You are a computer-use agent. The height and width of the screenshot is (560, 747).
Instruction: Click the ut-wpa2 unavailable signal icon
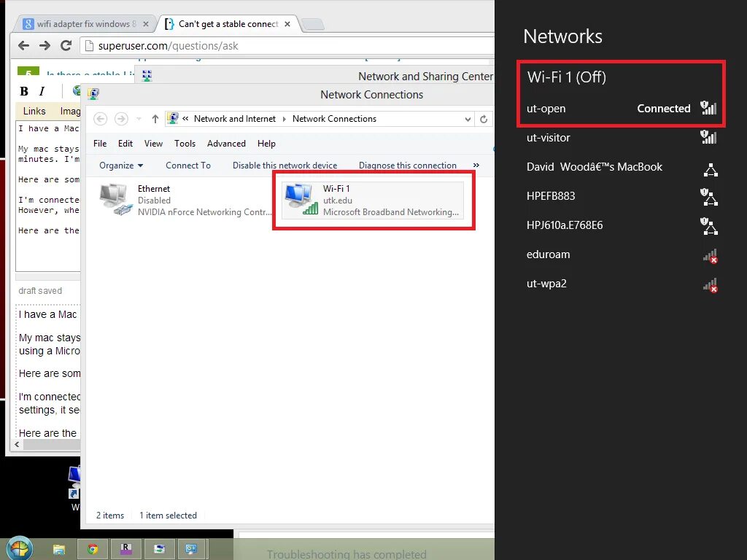click(x=711, y=286)
